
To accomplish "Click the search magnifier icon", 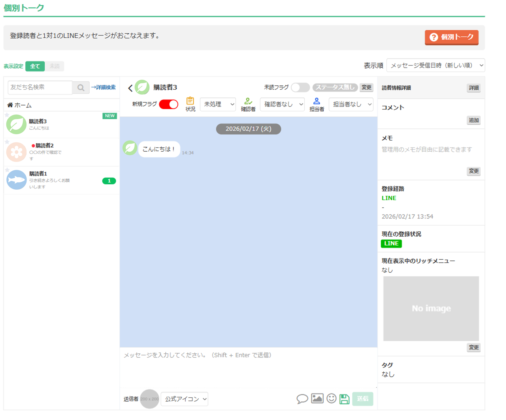I will tap(81, 87).
